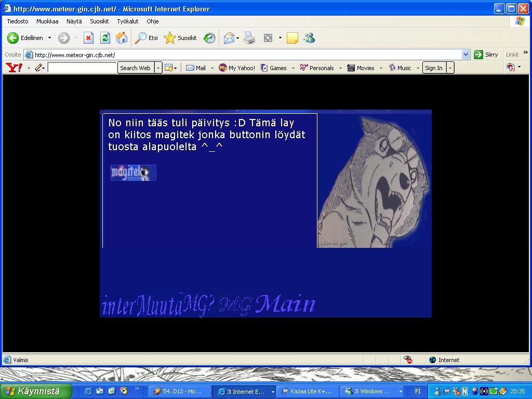Expand the Sign In dropdown arrow

tap(450, 68)
